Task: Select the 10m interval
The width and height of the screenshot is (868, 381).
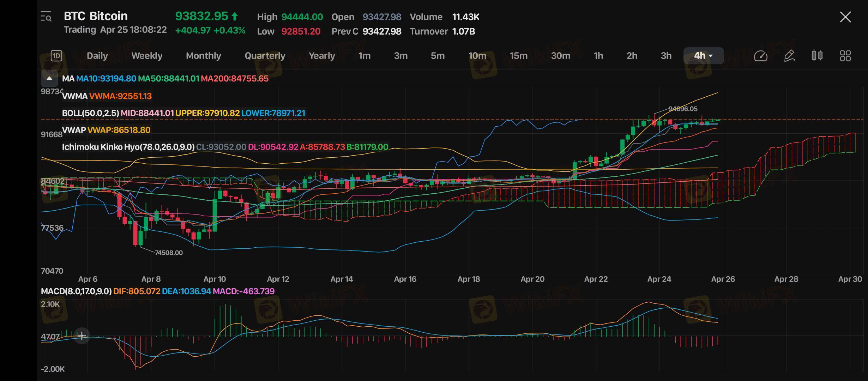Action: [477, 56]
